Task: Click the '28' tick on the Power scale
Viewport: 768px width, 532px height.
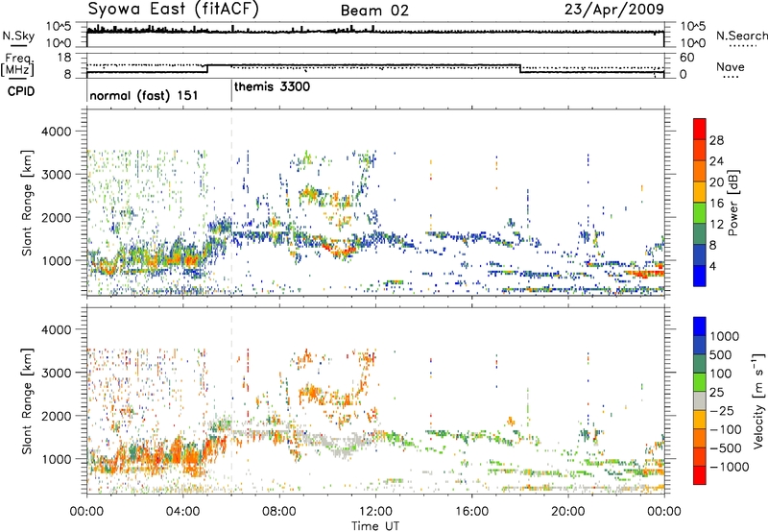Action: (x=716, y=140)
